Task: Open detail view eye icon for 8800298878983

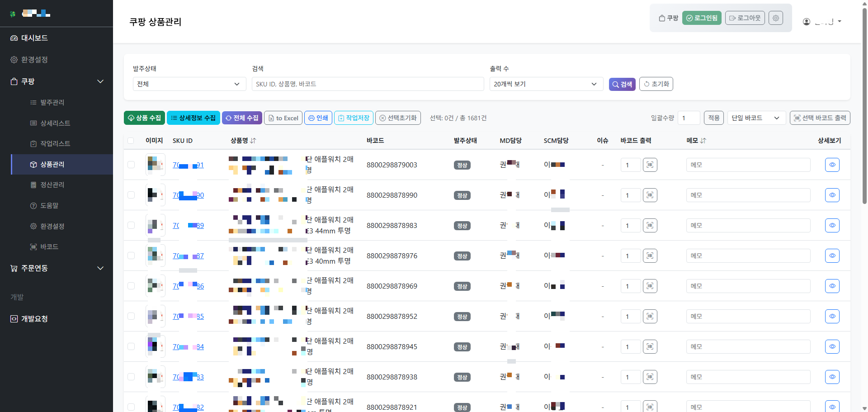Action: coord(832,225)
